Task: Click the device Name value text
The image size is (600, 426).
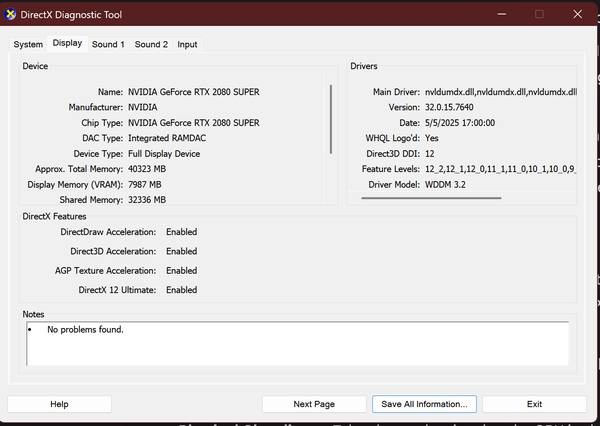Action: [x=194, y=92]
